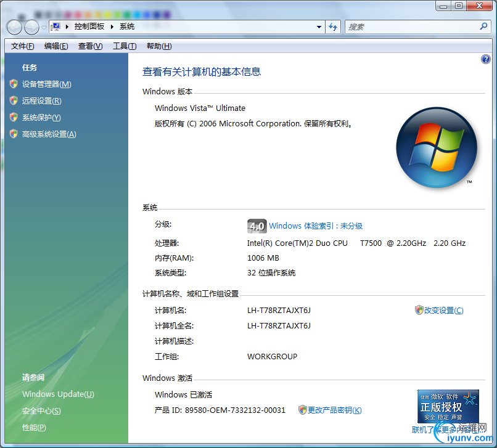Minimize the System window
The height and width of the screenshot is (448, 497).
[443, 6]
